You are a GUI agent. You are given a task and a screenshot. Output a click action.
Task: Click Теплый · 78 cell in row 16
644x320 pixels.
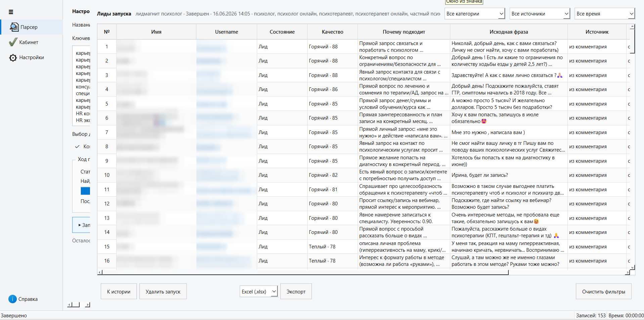pos(332,261)
